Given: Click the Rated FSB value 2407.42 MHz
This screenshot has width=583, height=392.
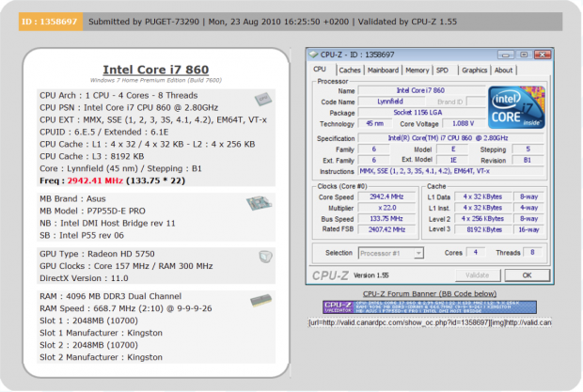Looking at the screenshot, I should coord(386,229).
